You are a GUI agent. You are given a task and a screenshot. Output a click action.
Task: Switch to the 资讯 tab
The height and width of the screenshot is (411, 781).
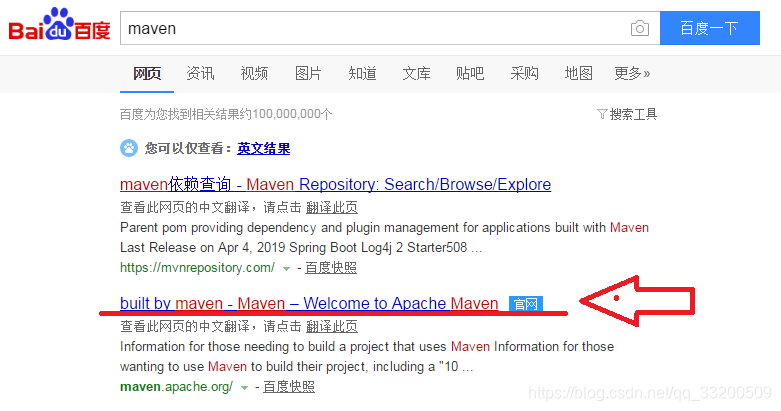click(x=200, y=74)
